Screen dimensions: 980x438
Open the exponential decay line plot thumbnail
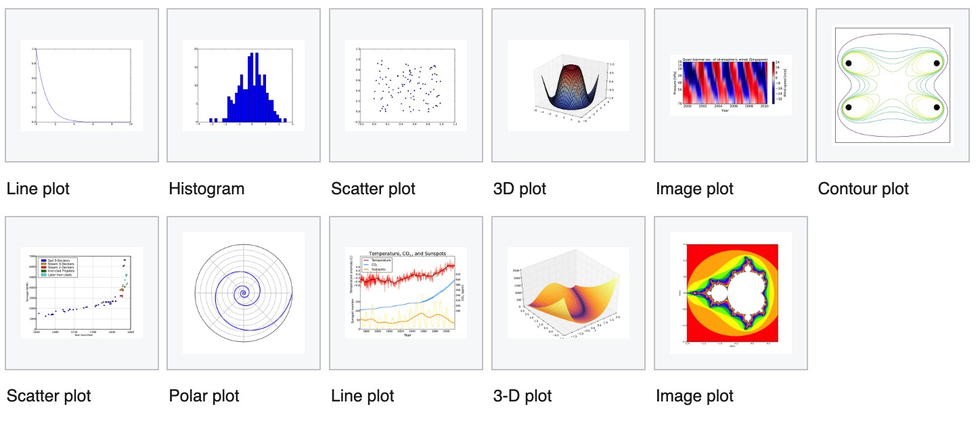(82, 85)
